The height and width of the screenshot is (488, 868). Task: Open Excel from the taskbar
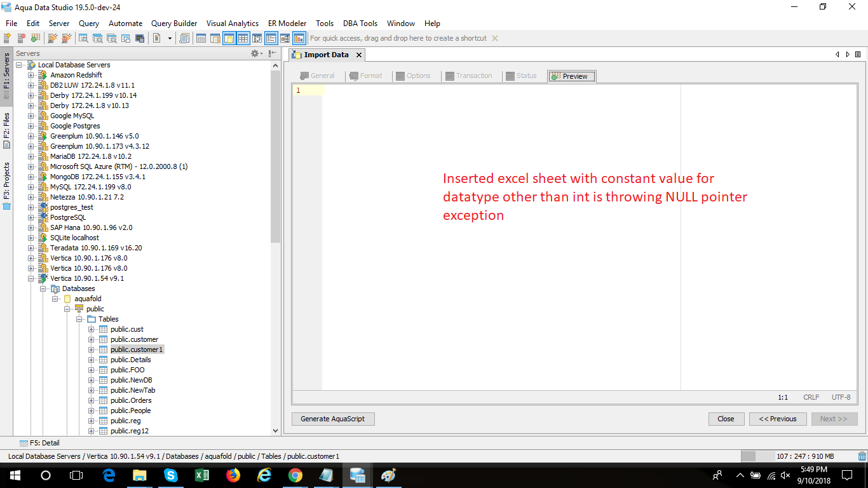(x=202, y=475)
